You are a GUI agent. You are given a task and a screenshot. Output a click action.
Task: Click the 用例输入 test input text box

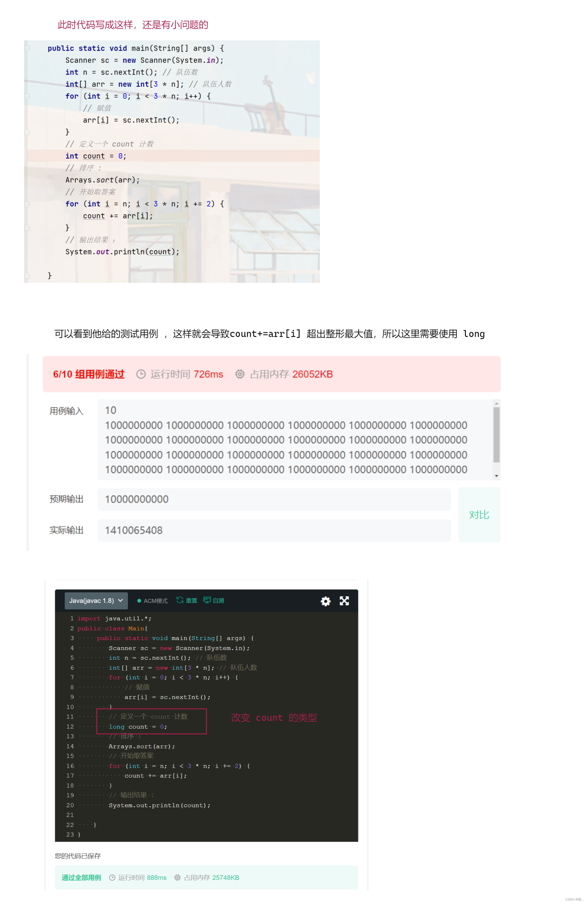(295, 439)
